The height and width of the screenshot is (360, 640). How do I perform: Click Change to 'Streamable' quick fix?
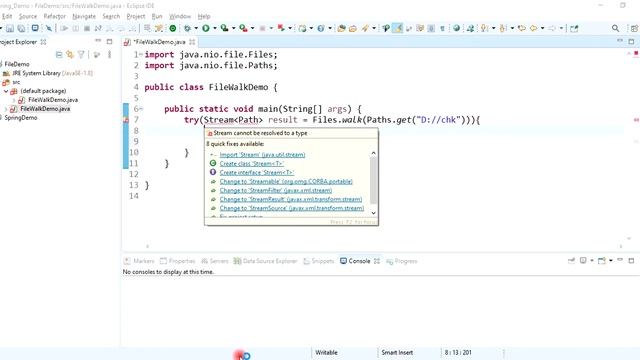[286, 182]
